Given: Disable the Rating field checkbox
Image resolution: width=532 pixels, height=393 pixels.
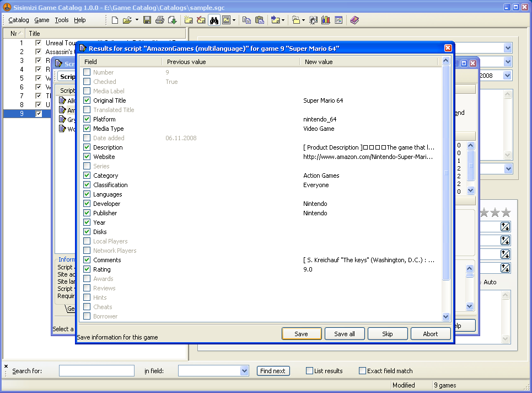Looking at the screenshot, I should pos(87,269).
